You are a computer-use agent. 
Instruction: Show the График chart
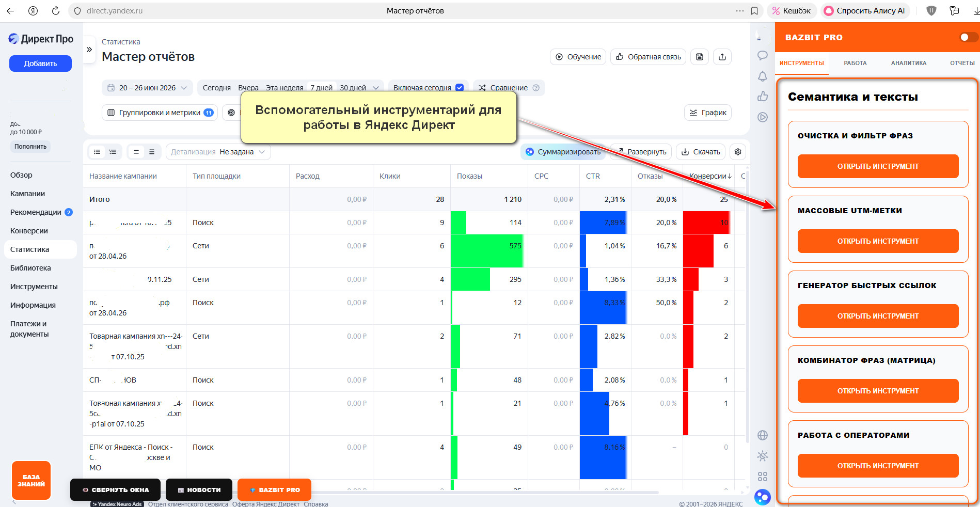pos(708,113)
